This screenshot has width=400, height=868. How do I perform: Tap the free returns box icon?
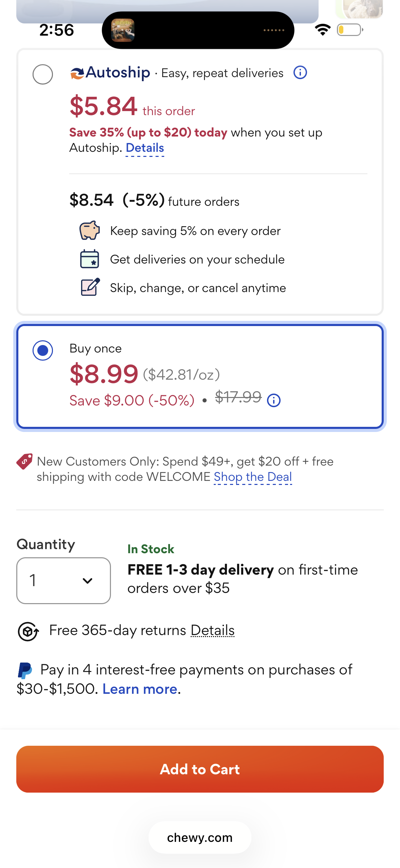click(28, 631)
